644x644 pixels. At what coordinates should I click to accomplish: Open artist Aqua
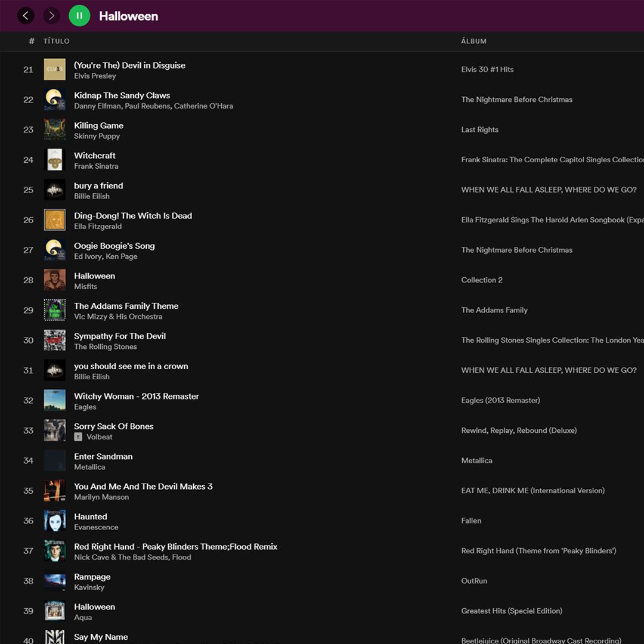coord(83,617)
